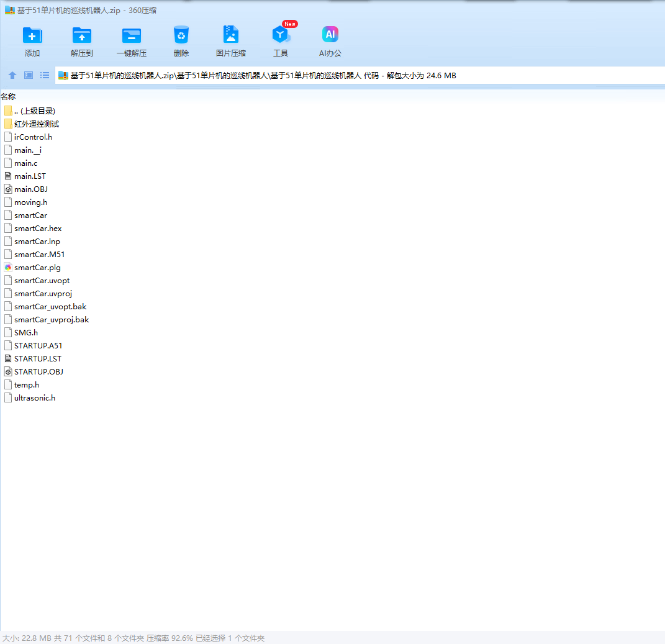The image size is (665, 644).
Task: Select the main._i file
Action: (x=23, y=150)
